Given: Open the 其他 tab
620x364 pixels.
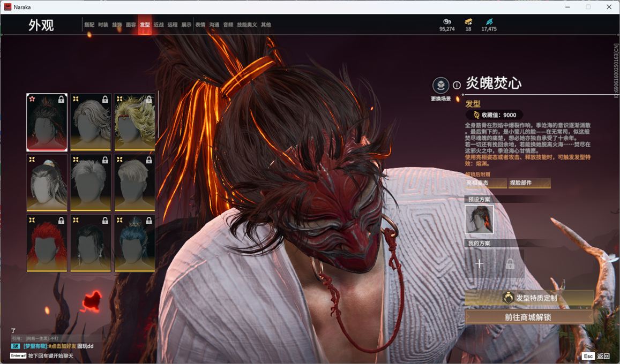Looking at the screenshot, I should point(266,25).
